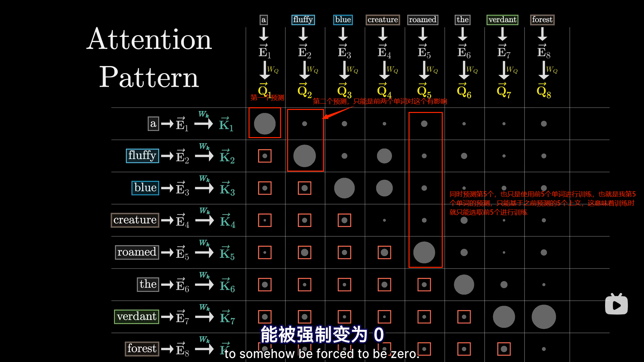Click the masked red square in Q6-K7 cell
This screenshot has width=644, height=362.
pyautogui.click(x=464, y=317)
